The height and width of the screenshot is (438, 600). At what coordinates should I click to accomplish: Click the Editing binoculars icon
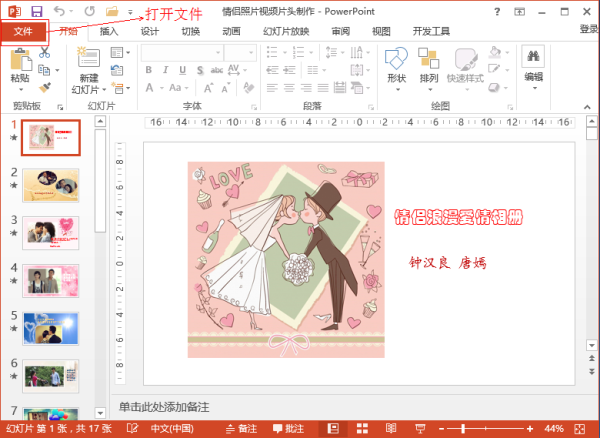tap(533, 57)
